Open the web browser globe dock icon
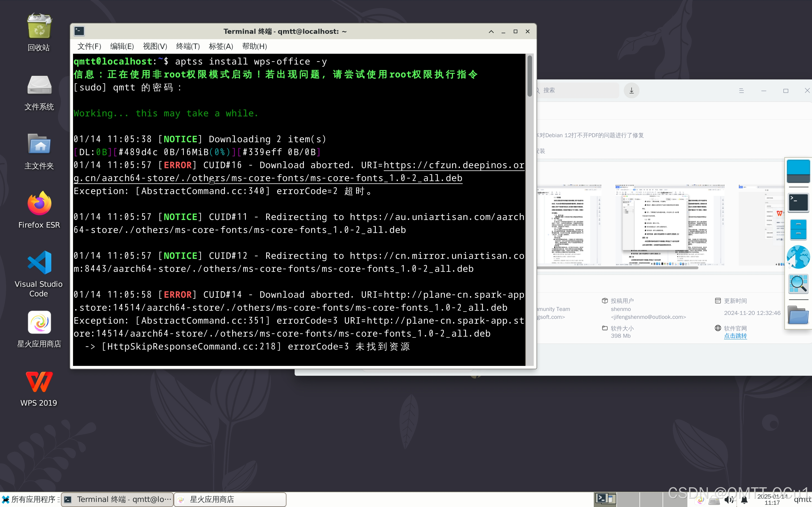The image size is (812, 507). coord(798,257)
